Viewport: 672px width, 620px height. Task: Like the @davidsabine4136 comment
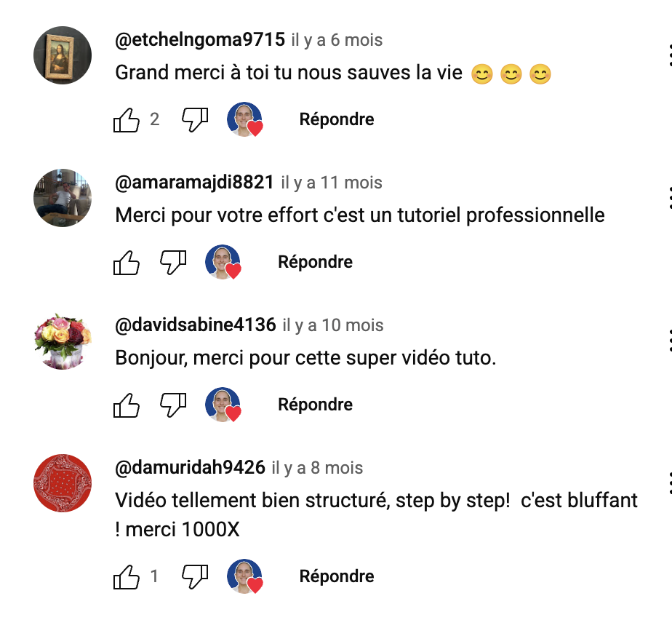pos(127,405)
